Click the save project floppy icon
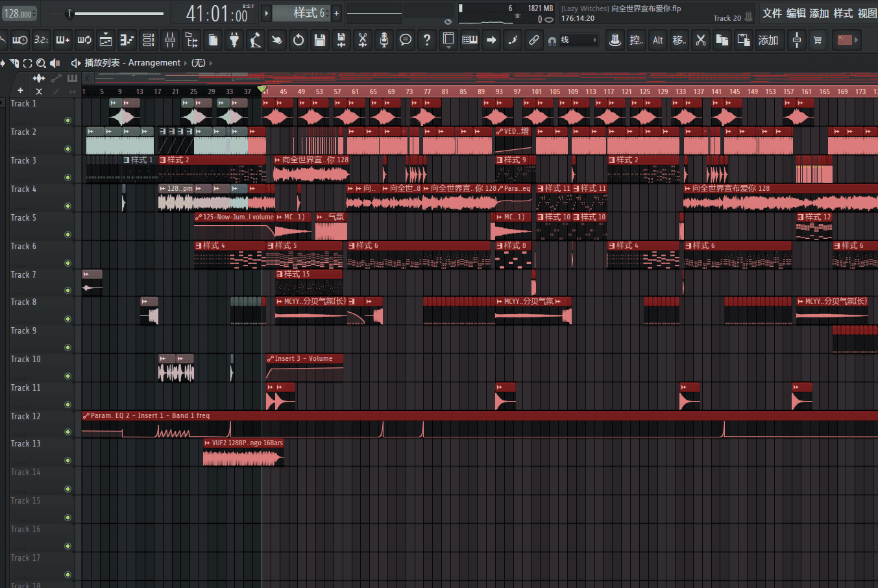Screen dimensions: 878x588 click(319, 40)
